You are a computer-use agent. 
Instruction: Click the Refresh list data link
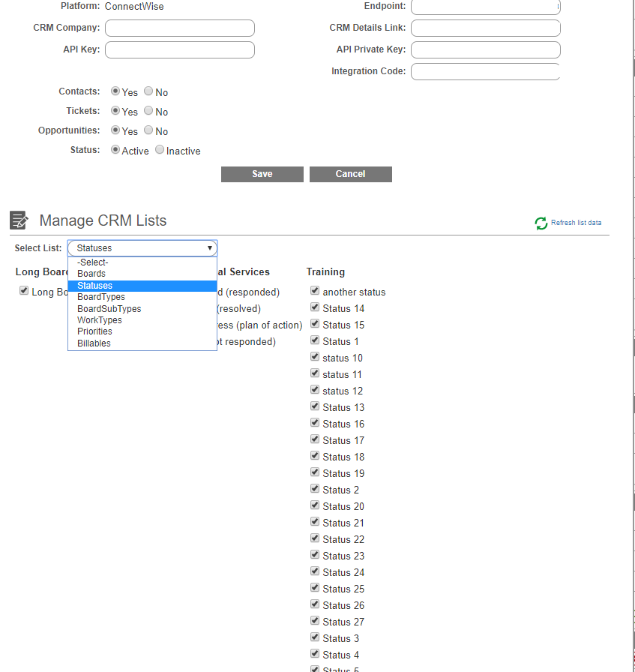[576, 223]
